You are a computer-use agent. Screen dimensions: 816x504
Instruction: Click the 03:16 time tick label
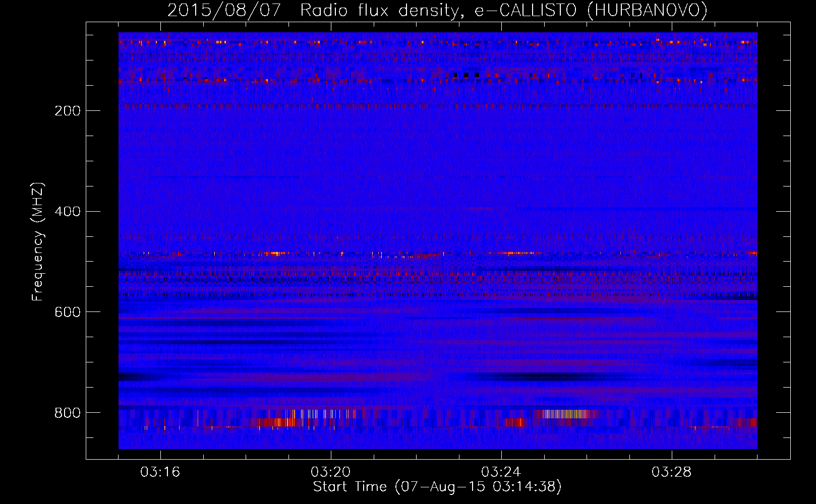click(160, 472)
